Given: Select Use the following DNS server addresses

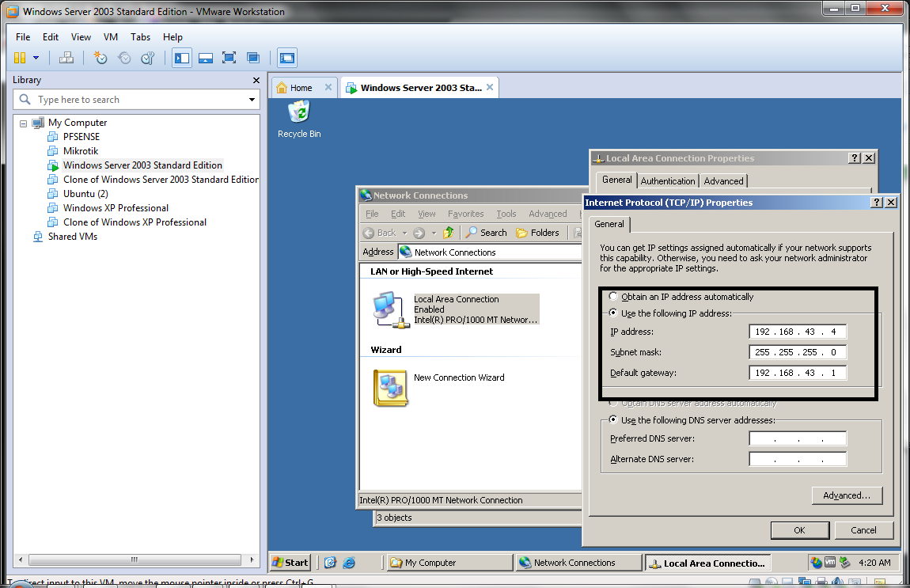Looking at the screenshot, I should pos(614,419).
